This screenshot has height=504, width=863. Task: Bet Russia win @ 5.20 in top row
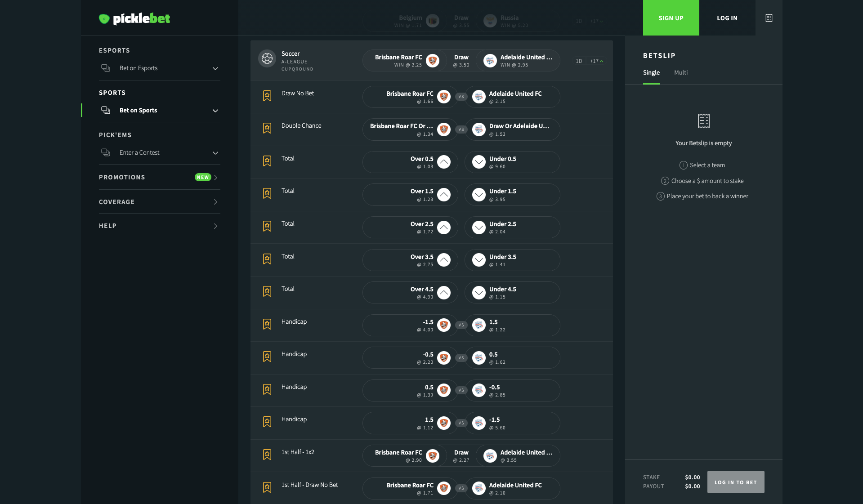click(518, 21)
